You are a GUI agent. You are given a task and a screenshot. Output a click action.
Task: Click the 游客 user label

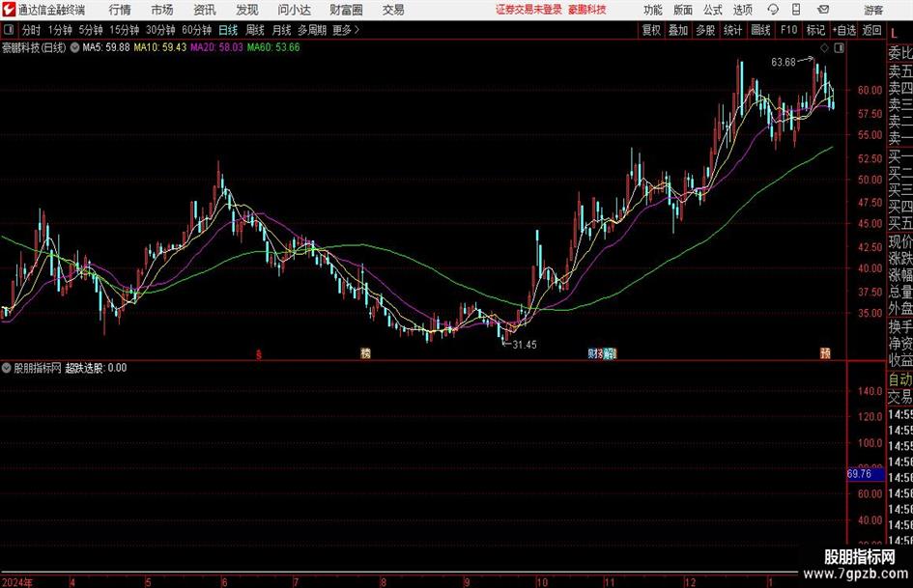point(873,10)
